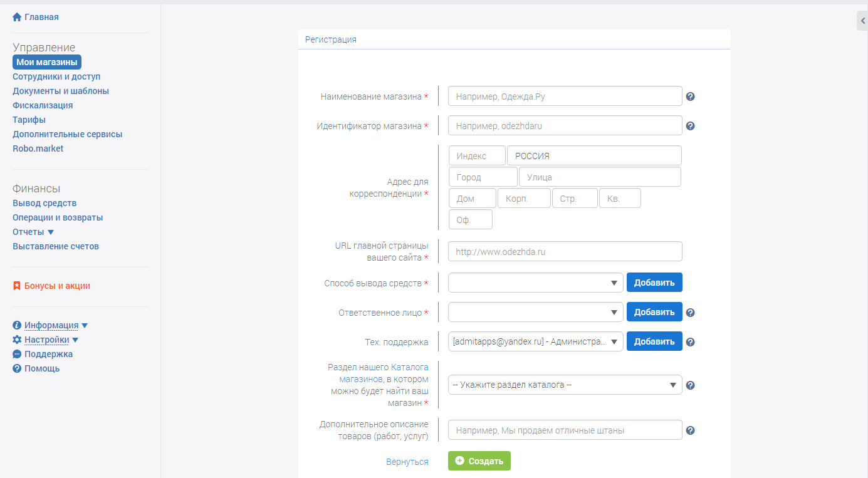Go to Сотрудники и доступ section
This screenshot has height=478, width=868.
point(56,76)
